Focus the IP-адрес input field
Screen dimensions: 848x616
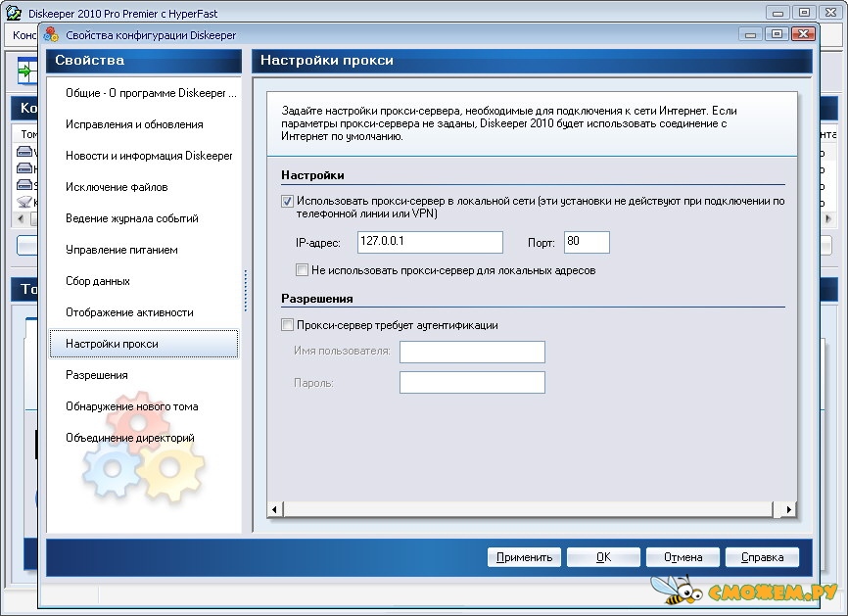[430, 242]
